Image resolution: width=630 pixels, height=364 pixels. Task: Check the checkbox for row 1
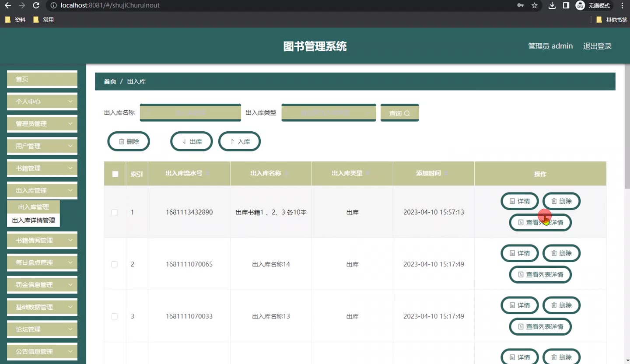[115, 212]
